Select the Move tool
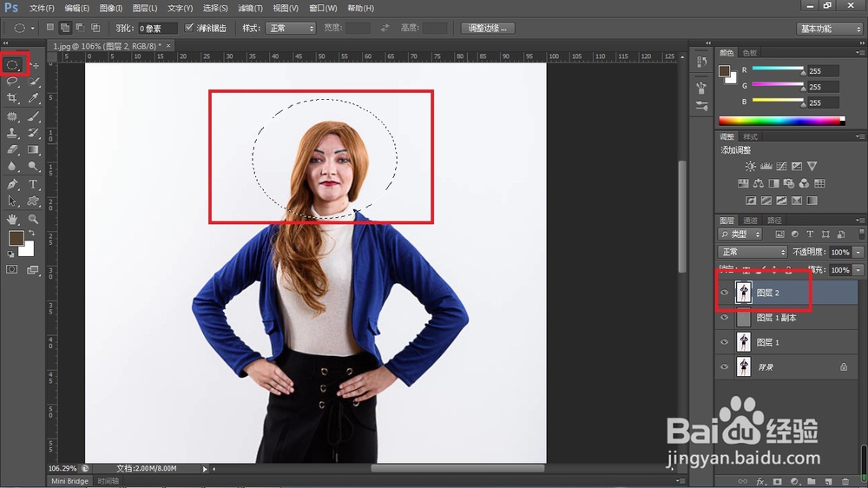Image resolution: width=868 pixels, height=488 pixels. click(34, 65)
